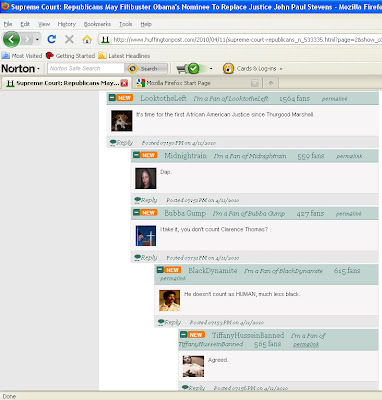Click the Norton Cards & Log-ins lock icon
The width and height of the screenshot is (382, 400).
[228, 69]
